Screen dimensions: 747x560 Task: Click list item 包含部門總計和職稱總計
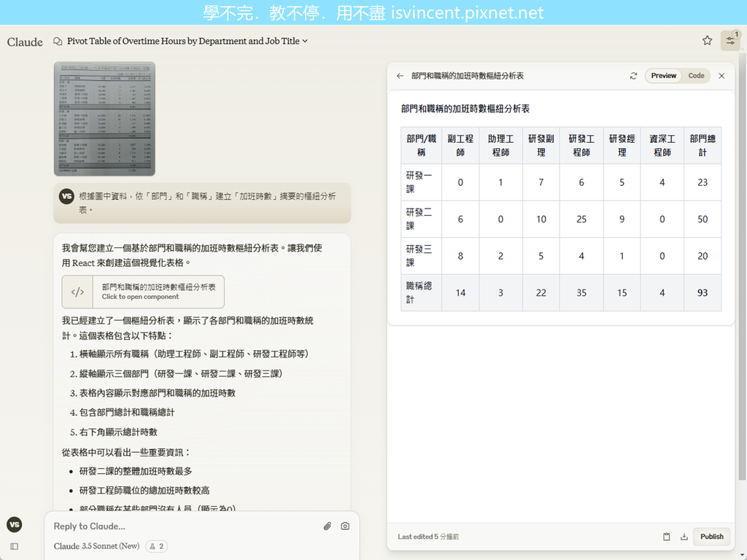(x=127, y=413)
